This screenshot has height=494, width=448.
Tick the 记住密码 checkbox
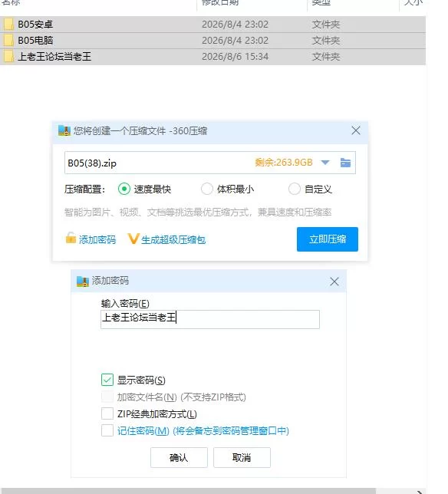tap(107, 430)
